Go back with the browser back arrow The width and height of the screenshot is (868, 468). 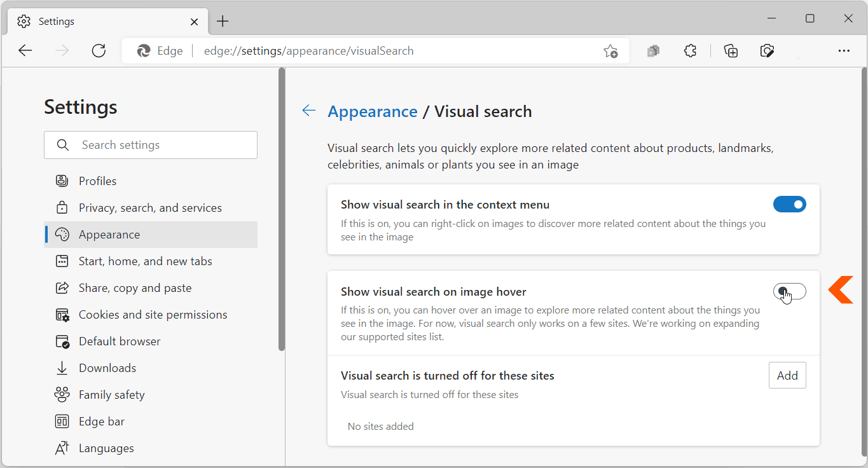(25, 51)
